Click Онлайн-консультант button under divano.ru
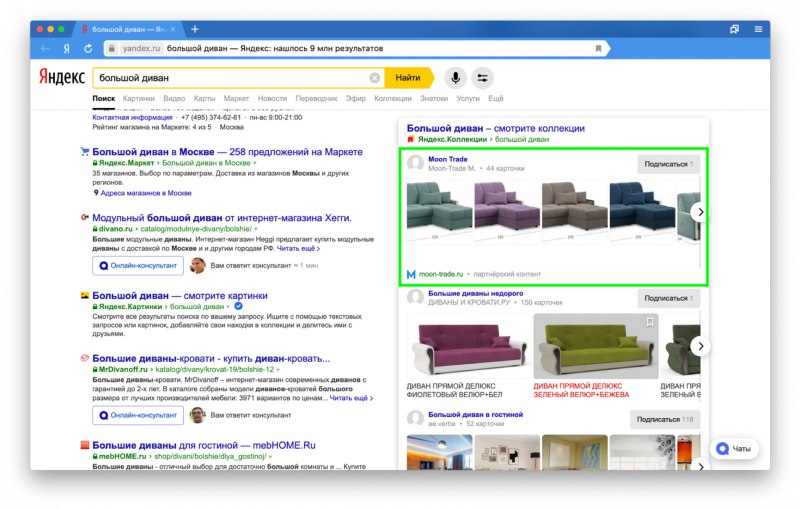This screenshot has width=800, height=509. 138,266
